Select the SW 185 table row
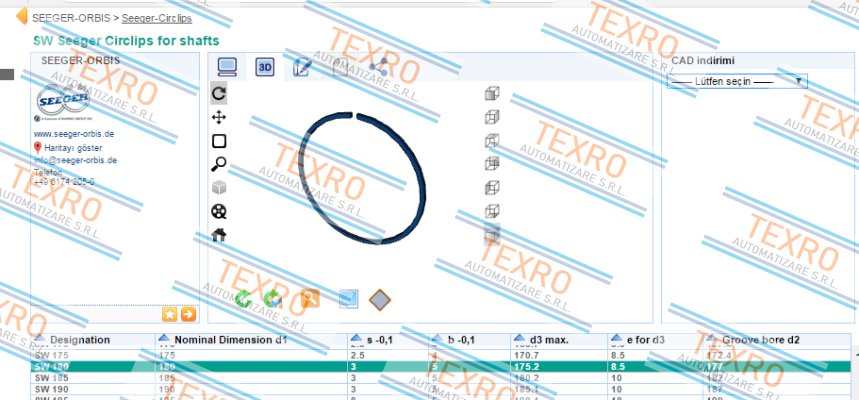The image size is (859, 400). pos(440,378)
